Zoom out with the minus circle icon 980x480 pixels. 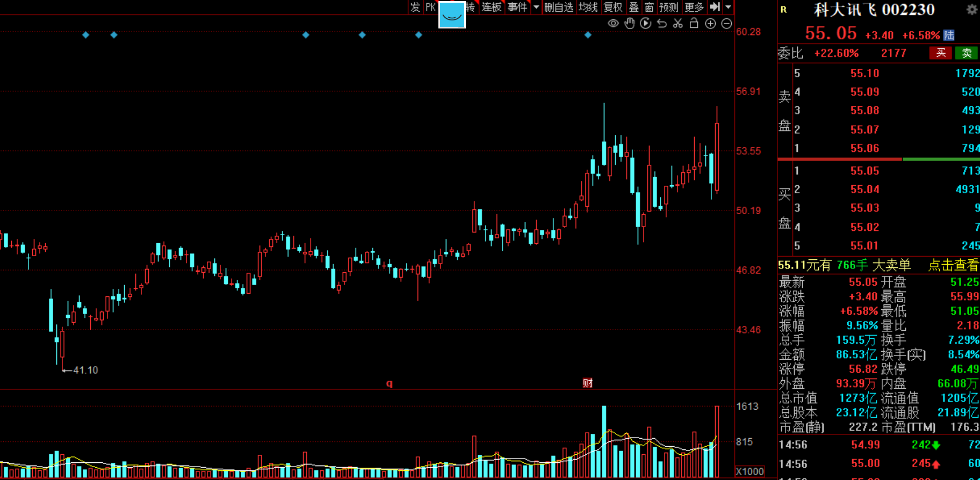pos(726,24)
